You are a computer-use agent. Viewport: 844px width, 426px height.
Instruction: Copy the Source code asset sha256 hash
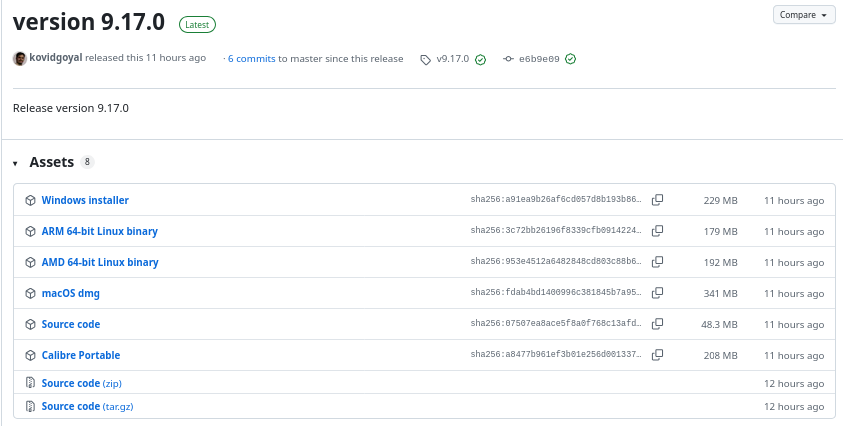[657, 324]
